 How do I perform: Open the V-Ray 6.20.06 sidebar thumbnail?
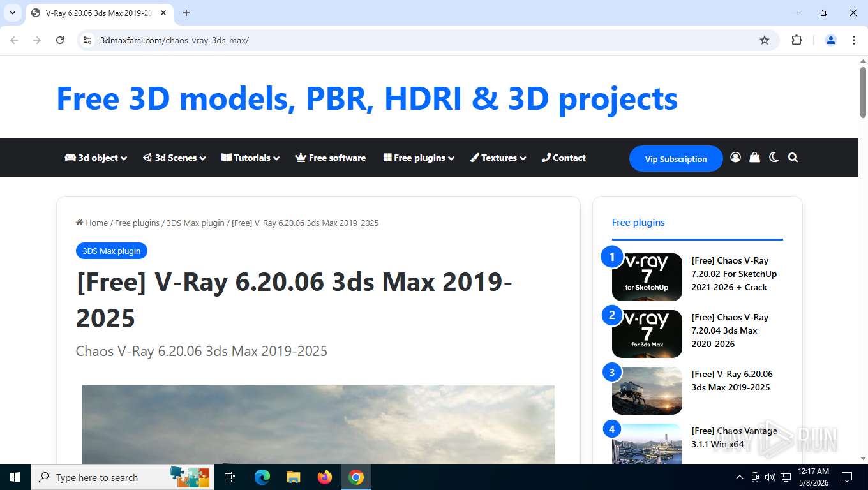[x=647, y=390]
